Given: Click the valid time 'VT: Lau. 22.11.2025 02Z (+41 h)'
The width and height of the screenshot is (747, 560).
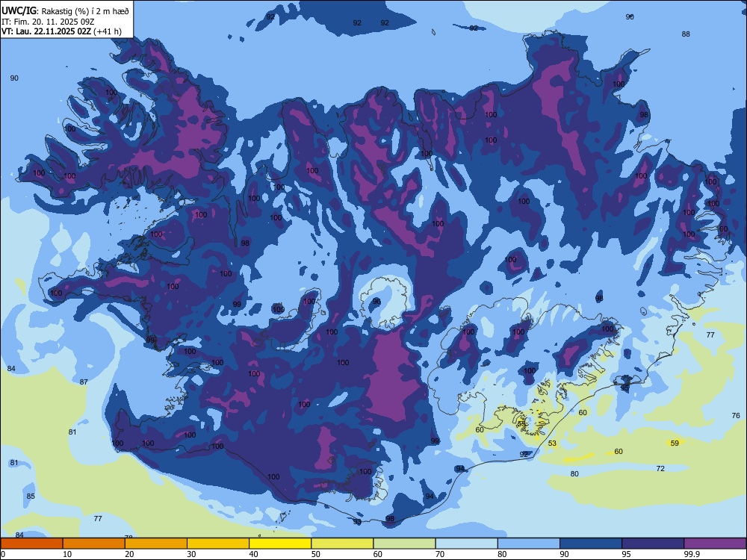Looking at the screenshot, I should click(61, 31).
